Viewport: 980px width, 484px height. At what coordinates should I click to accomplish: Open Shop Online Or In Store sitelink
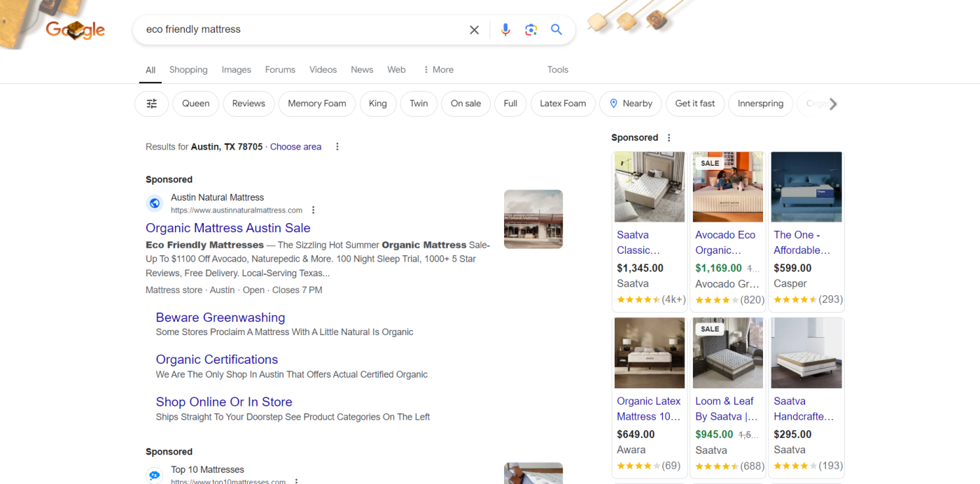pos(224,402)
